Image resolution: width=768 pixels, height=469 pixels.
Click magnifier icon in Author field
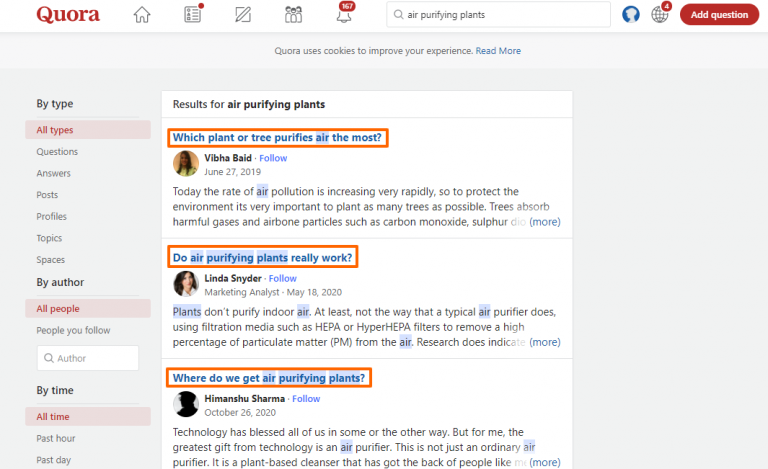click(x=49, y=358)
